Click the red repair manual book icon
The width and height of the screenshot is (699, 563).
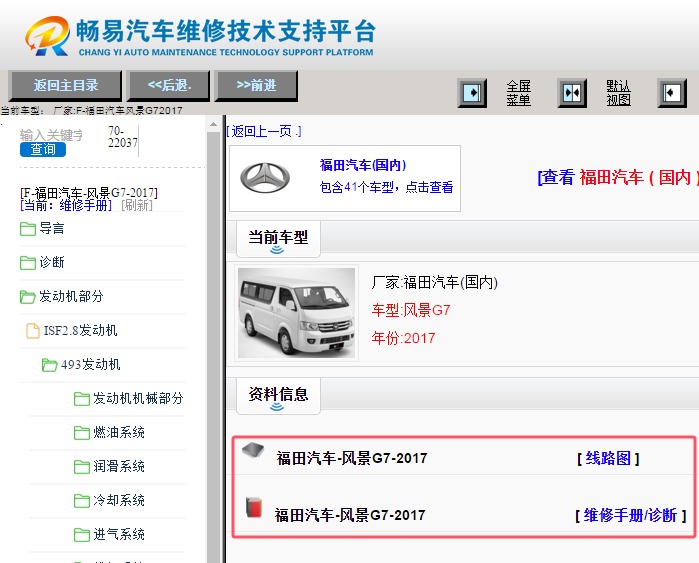(254, 508)
